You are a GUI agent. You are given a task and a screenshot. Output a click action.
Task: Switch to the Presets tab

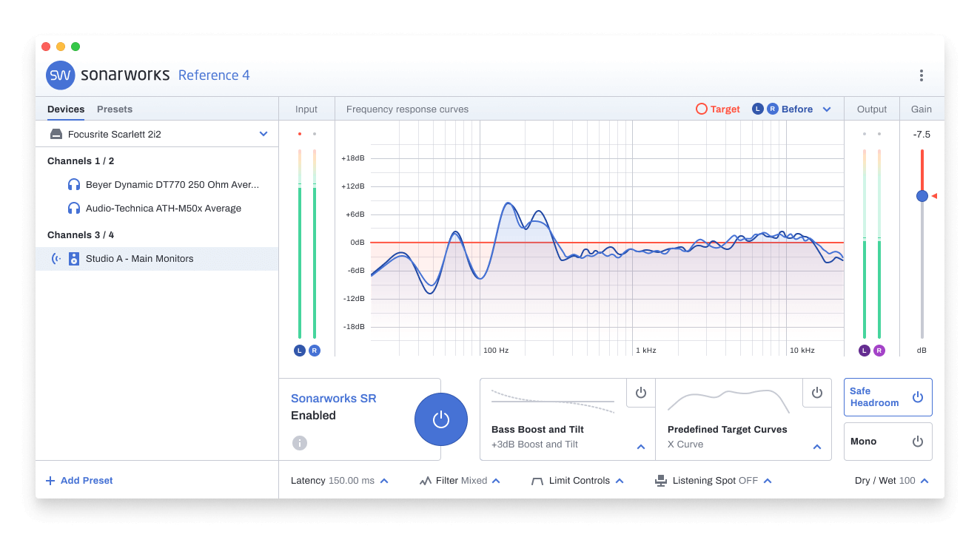tap(115, 109)
